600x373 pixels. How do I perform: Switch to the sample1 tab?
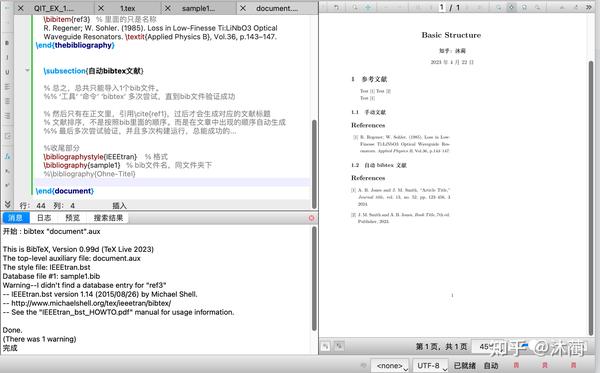pos(198,8)
